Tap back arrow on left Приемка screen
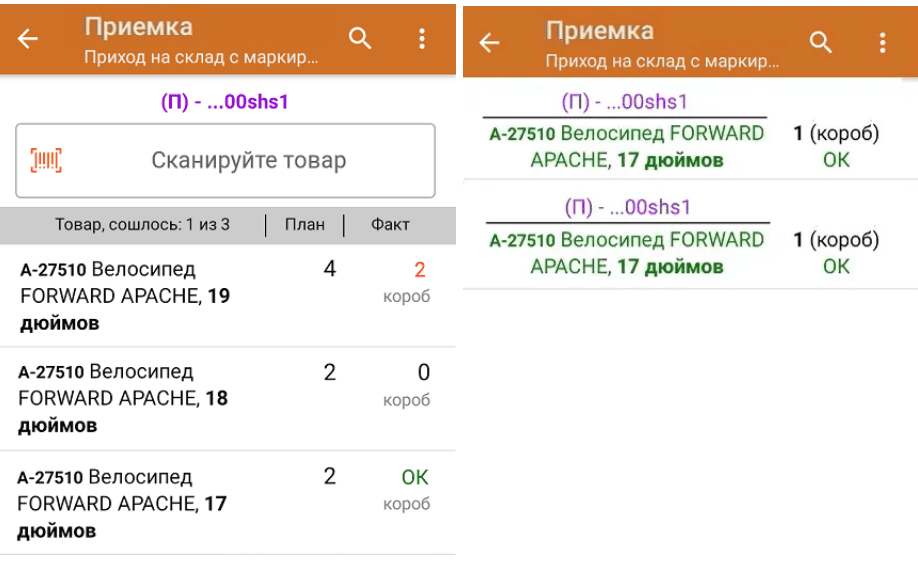Viewport: 918px width, 568px height. tap(27, 39)
